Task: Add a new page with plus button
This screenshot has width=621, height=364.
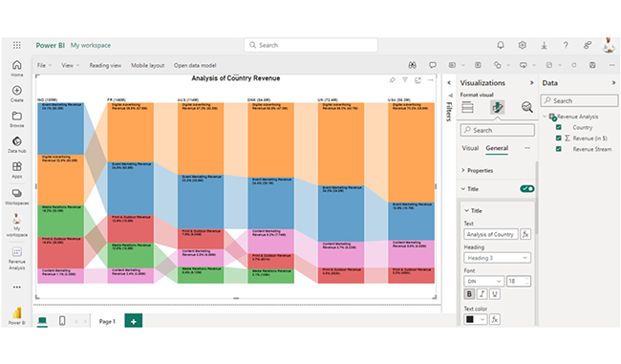Action: pos(134,321)
